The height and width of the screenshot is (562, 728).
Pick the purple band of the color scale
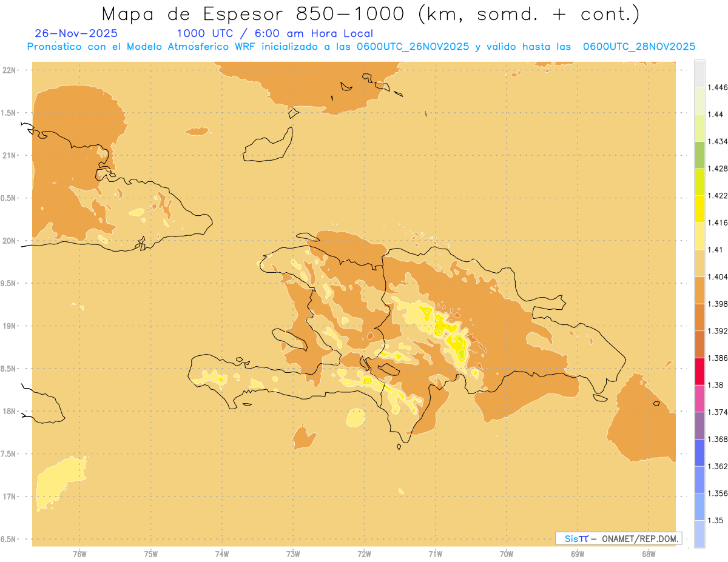pos(699,426)
